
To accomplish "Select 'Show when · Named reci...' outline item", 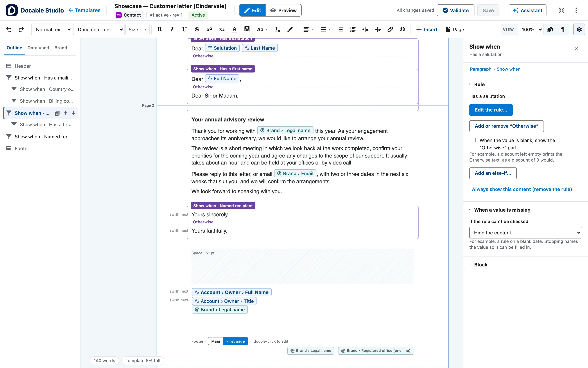I will pos(40,137).
